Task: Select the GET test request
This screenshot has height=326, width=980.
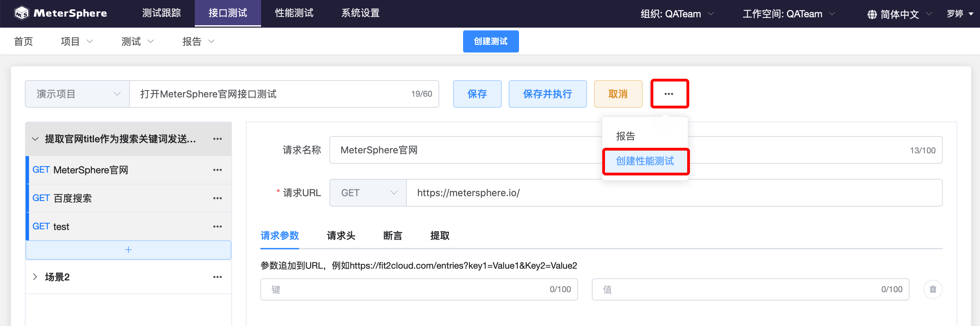Action: click(x=128, y=226)
